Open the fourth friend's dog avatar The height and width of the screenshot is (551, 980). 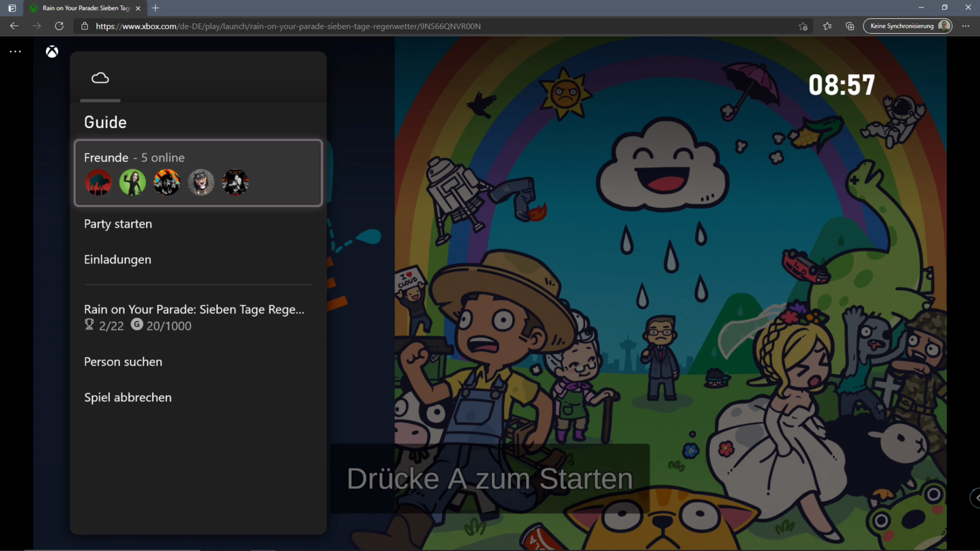coord(201,182)
